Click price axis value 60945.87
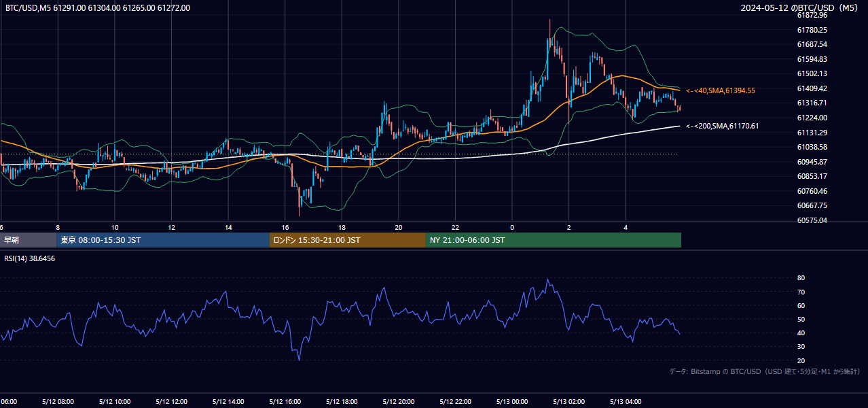The height and width of the screenshot is (408, 868). (x=812, y=162)
